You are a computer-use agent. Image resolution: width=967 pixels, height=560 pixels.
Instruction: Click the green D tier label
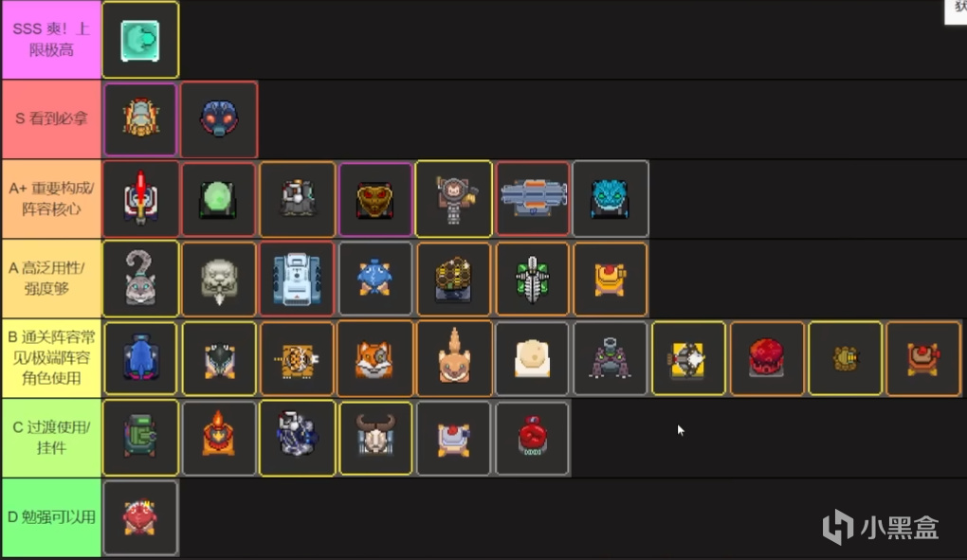[x=51, y=517]
